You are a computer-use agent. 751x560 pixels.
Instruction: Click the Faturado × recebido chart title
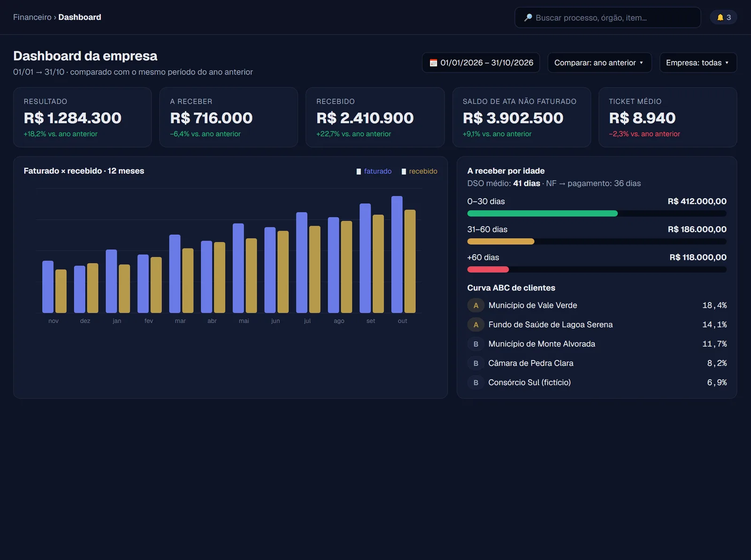click(x=84, y=171)
